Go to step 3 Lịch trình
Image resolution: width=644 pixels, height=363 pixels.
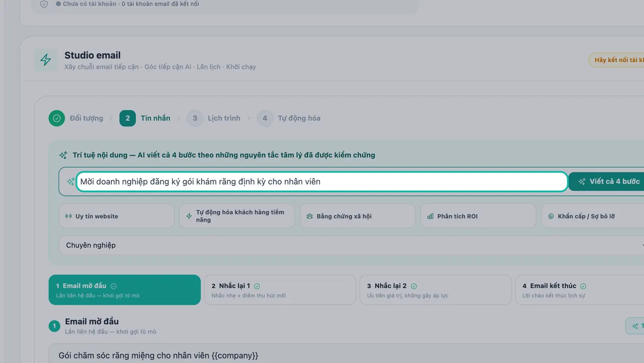click(x=214, y=118)
